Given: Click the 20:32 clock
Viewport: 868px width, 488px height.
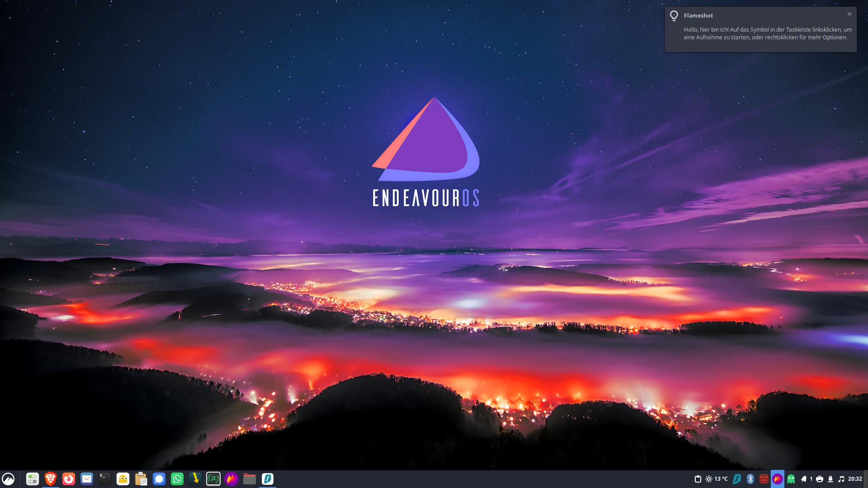Looking at the screenshot, I should point(855,479).
